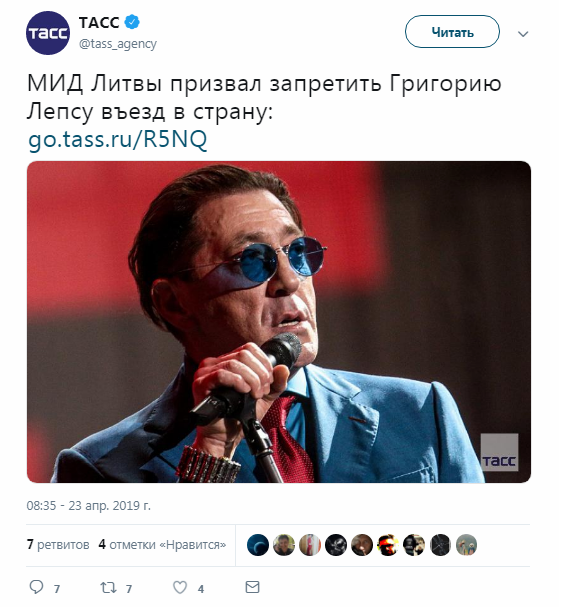Click the envelope direct message icon
Screen dimensions: 563x607
click(252, 587)
